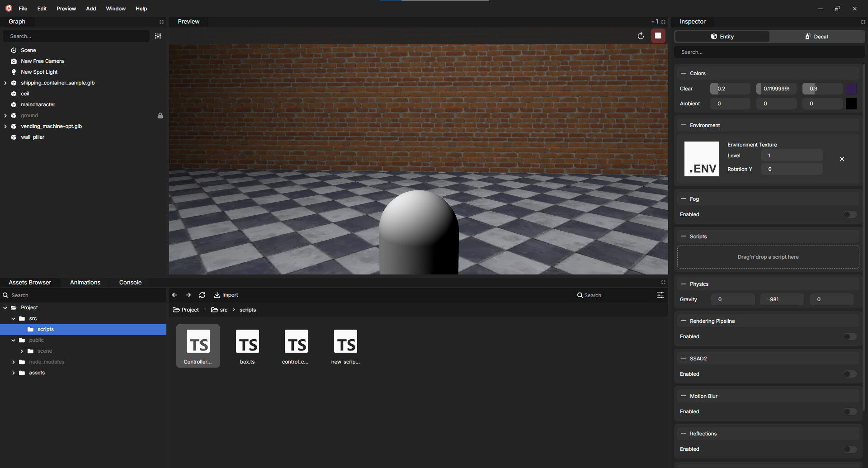Click the search magnifier in the assets tree
This screenshot has width=868, height=468.
tap(6, 295)
